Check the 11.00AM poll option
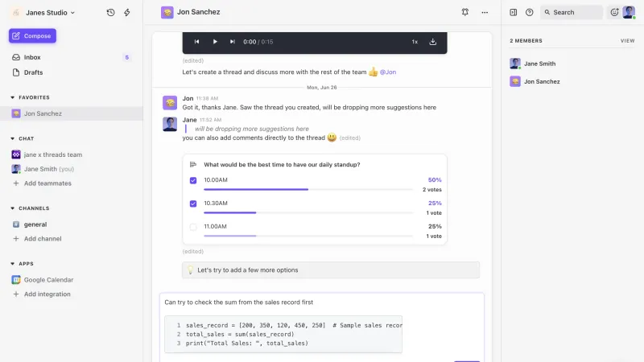The height and width of the screenshot is (362, 644). [193, 227]
